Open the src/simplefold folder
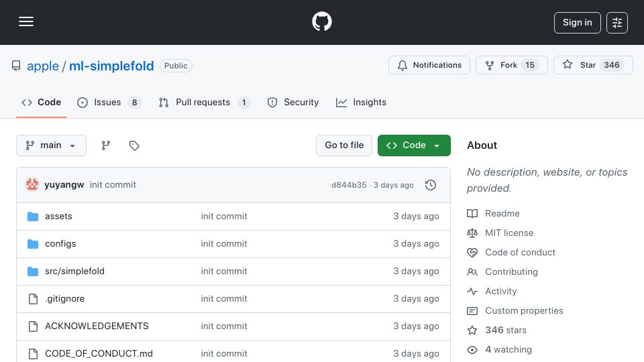 click(x=74, y=271)
